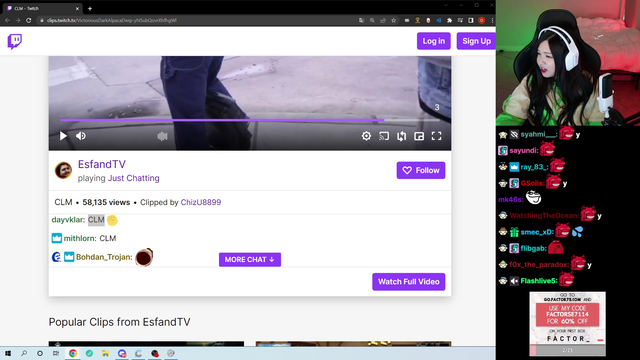Open EsfandTV profile avatar
This screenshot has width=640, height=360.
[x=63, y=170]
